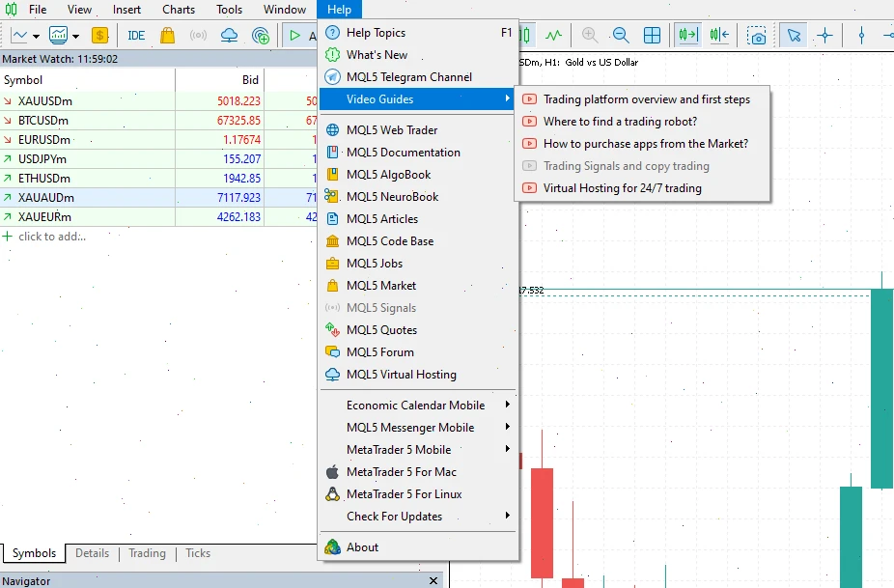Zoom out the chart using the magnifier icon
Screen dimensions: 894x588
621,35
